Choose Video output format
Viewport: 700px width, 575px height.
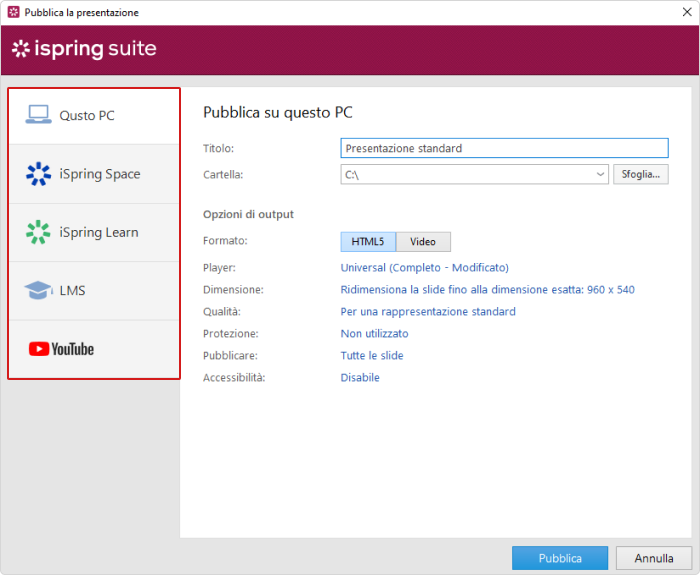click(423, 242)
